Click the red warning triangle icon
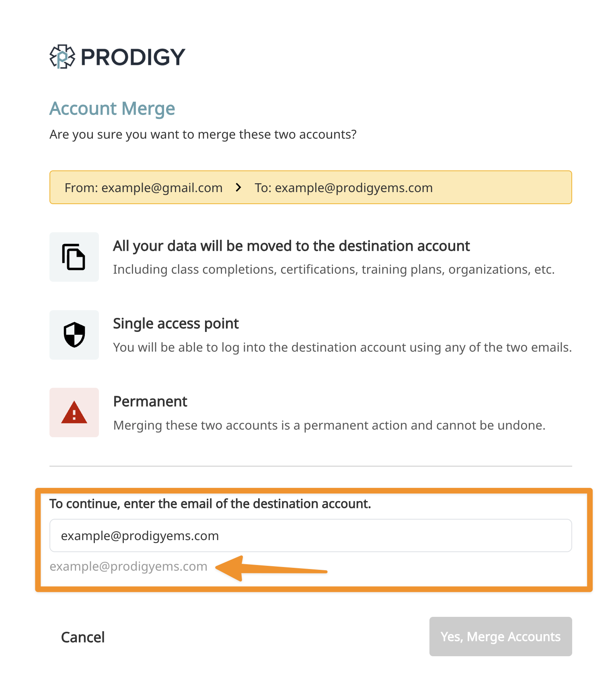Screen dimensions: 616x692 (x=74, y=413)
